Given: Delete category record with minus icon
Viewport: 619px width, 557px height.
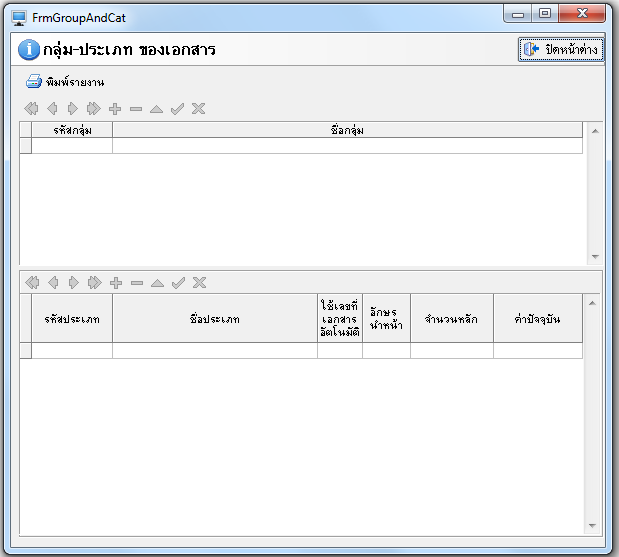Looking at the screenshot, I should click(x=137, y=283).
